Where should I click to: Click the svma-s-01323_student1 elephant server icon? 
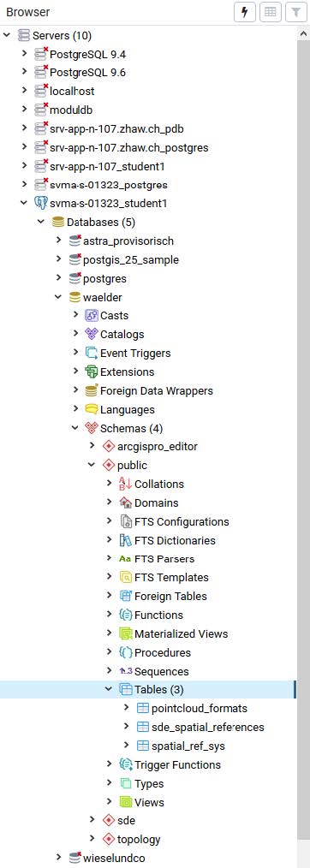pyautogui.click(x=40, y=203)
